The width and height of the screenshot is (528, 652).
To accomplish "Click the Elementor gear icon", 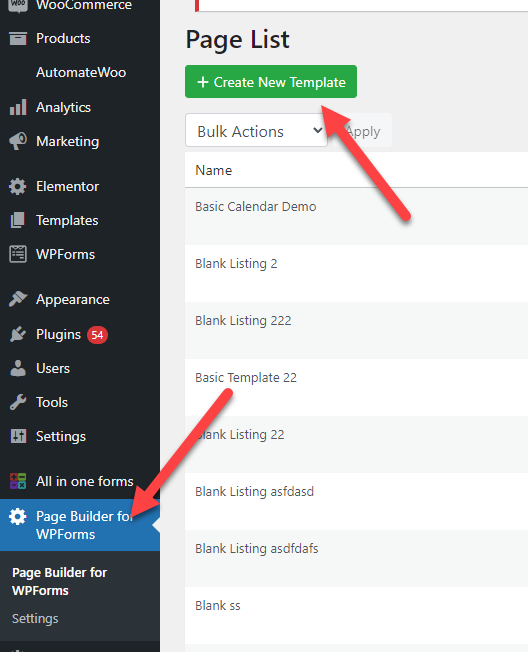I will [x=17, y=186].
